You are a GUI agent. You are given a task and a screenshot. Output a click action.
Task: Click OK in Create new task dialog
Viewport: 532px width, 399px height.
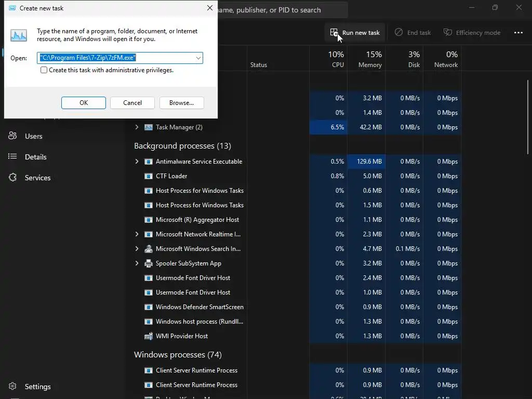[x=84, y=103]
